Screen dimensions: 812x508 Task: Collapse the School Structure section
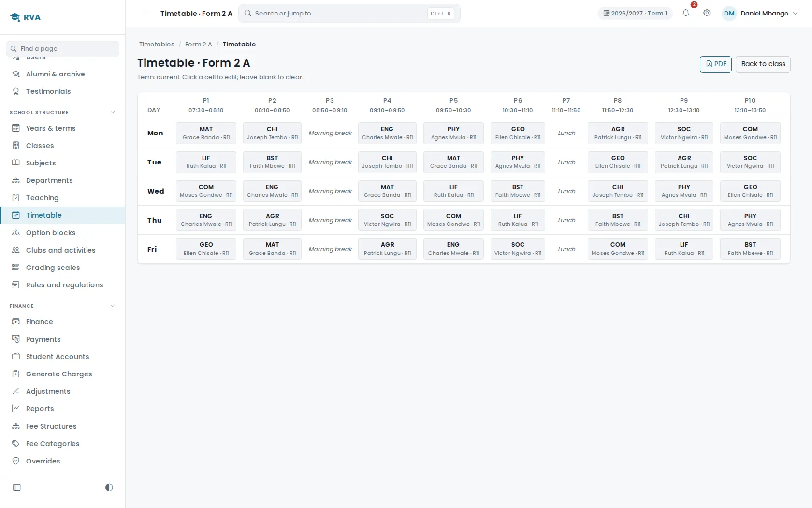tap(113, 112)
